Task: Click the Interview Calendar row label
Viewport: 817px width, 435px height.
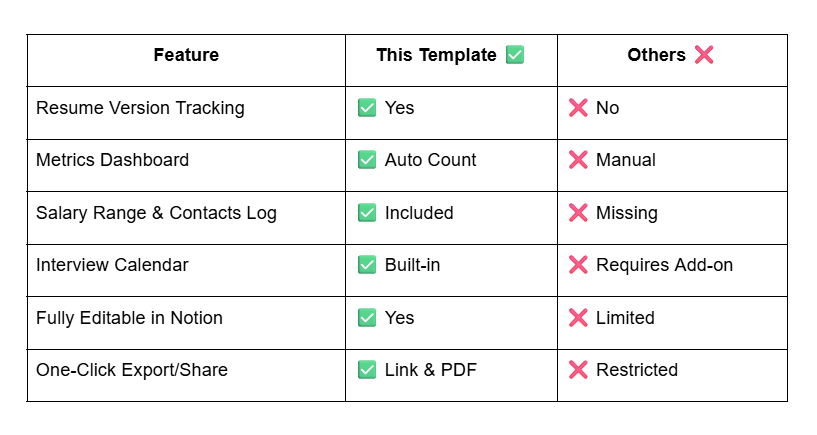Action: click(112, 265)
